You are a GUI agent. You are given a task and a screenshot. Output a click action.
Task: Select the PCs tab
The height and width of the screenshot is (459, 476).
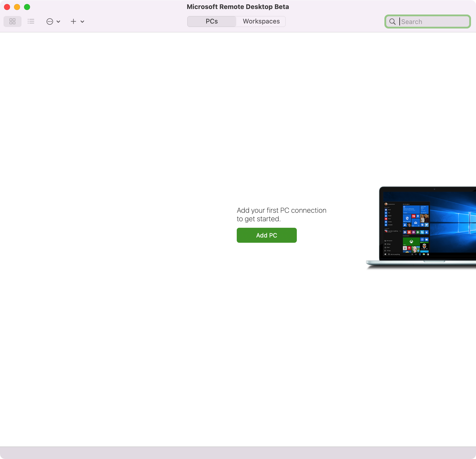click(x=212, y=21)
